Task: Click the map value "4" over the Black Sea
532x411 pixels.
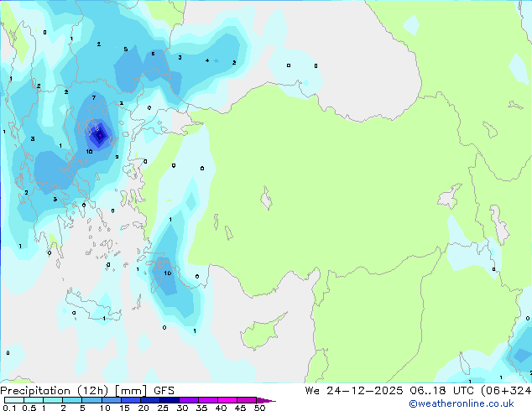Action: pos(207,60)
